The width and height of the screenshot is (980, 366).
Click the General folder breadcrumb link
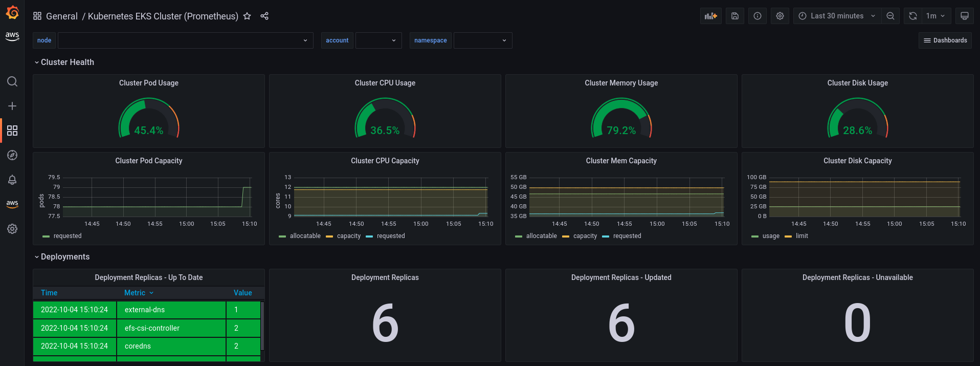tap(62, 16)
